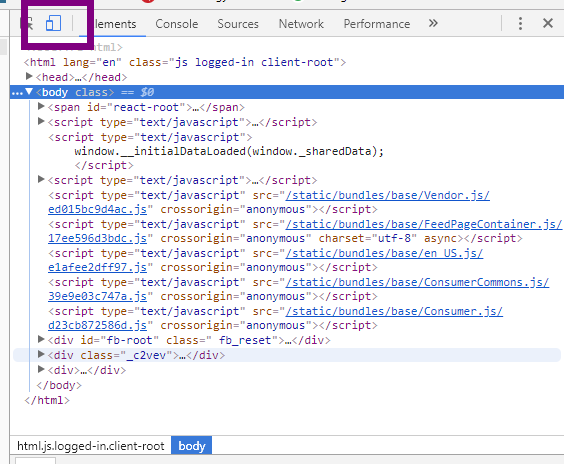Switch to the Network tab
Viewport: 564px width, 464px height.
pyautogui.click(x=301, y=24)
